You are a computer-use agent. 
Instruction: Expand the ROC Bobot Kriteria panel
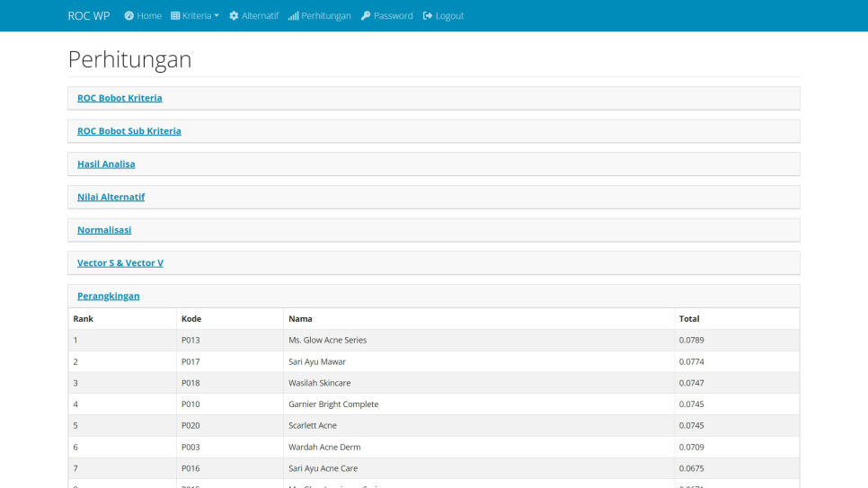[x=120, y=98]
